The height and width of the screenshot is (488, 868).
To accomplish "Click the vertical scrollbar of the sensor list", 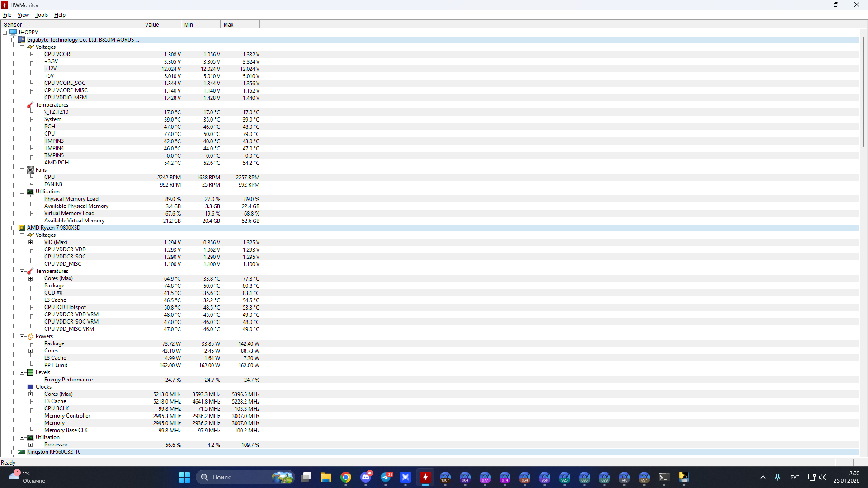I will (x=863, y=90).
